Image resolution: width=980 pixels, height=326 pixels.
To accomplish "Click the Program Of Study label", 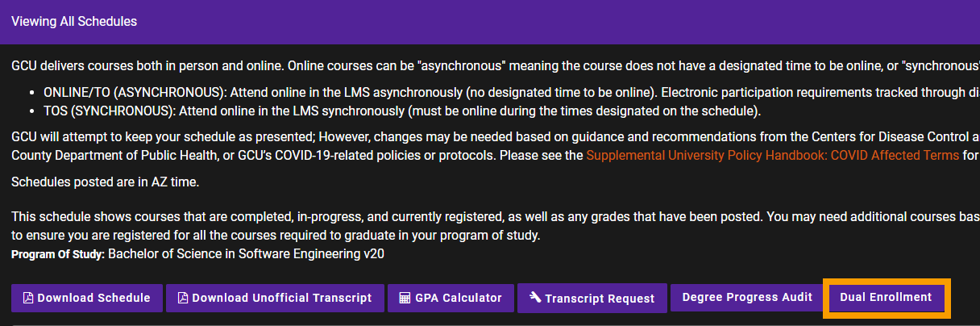I will 58,254.
